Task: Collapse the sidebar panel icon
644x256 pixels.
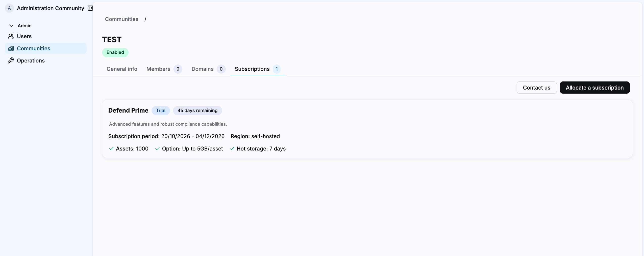Action: pyautogui.click(x=90, y=8)
